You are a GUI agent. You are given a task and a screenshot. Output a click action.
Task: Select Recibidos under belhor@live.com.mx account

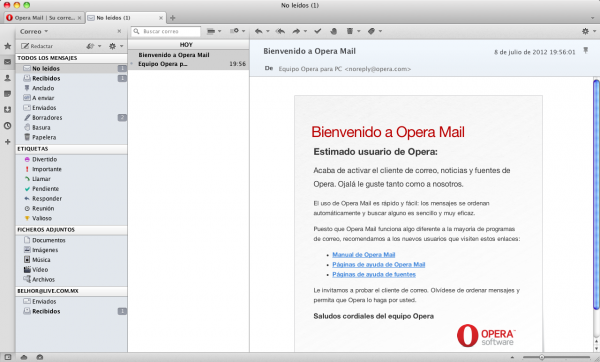[x=71, y=311]
